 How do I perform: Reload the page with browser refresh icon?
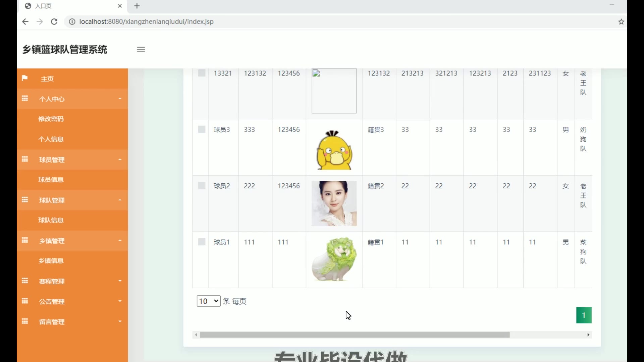pyautogui.click(x=54, y=22)
